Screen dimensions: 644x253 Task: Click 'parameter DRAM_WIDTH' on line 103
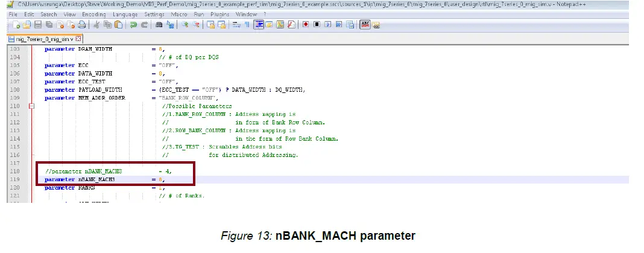click(78, 49)
